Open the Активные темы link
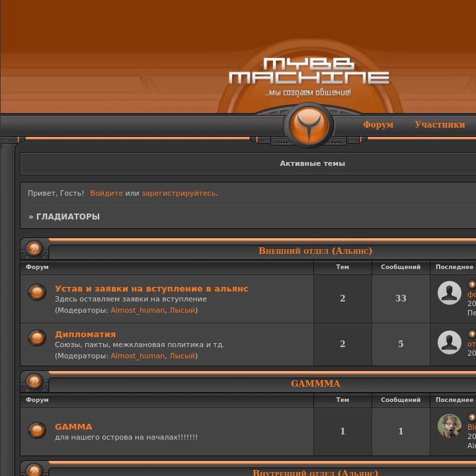The image size is (476, 476). (312, 163)
